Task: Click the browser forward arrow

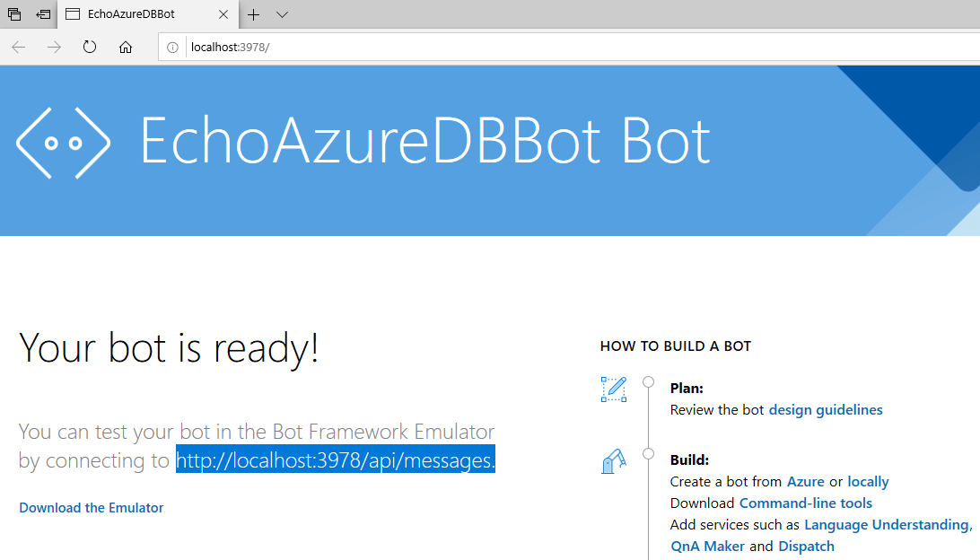Action: [x=55, y=47]
